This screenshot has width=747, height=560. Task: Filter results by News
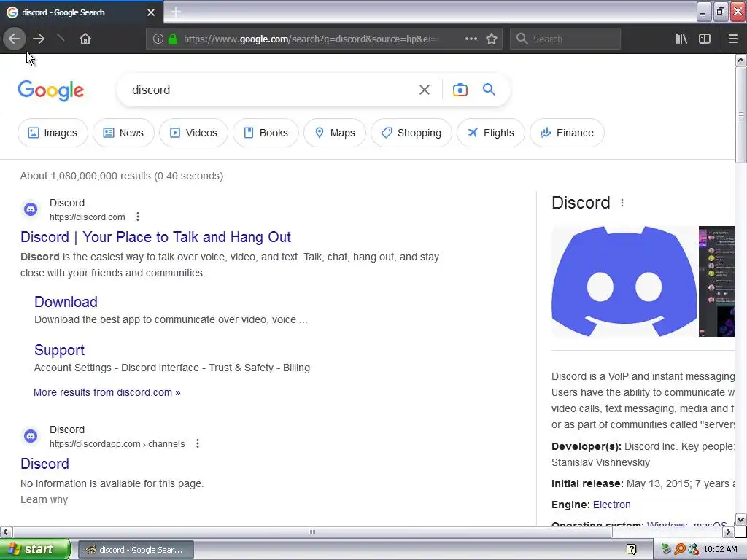pyautogui.click(x=123, y=133)
